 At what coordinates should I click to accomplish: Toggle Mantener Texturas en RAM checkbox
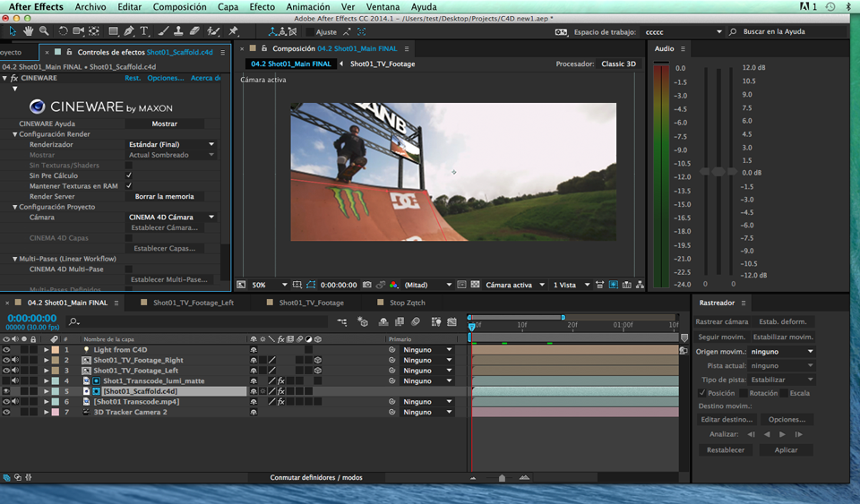(129, 185)
